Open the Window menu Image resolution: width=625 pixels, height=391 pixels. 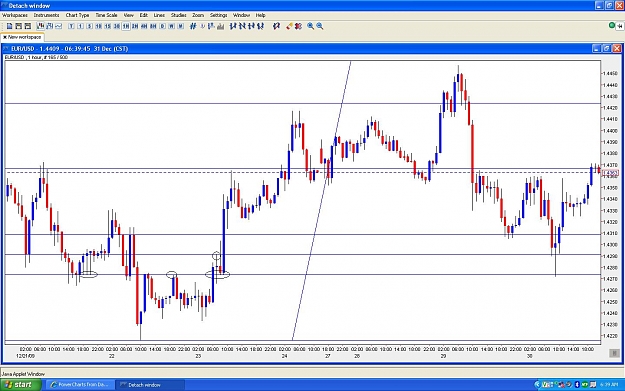(241, 15)
